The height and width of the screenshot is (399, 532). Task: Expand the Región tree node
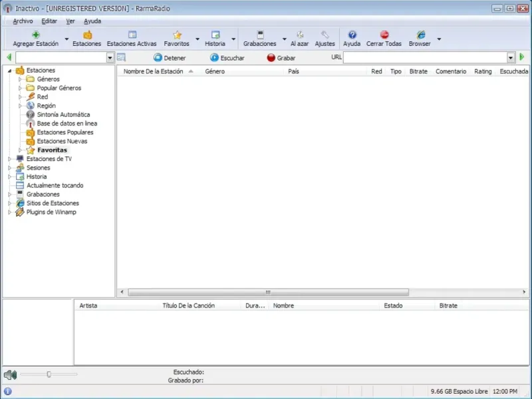[20, 106]
